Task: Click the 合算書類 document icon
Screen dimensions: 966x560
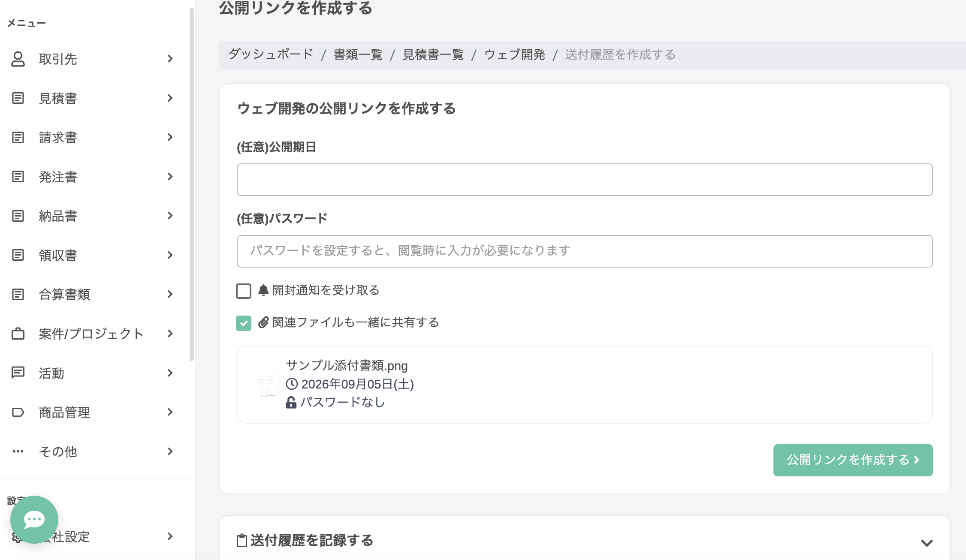Action: point(18,294)
